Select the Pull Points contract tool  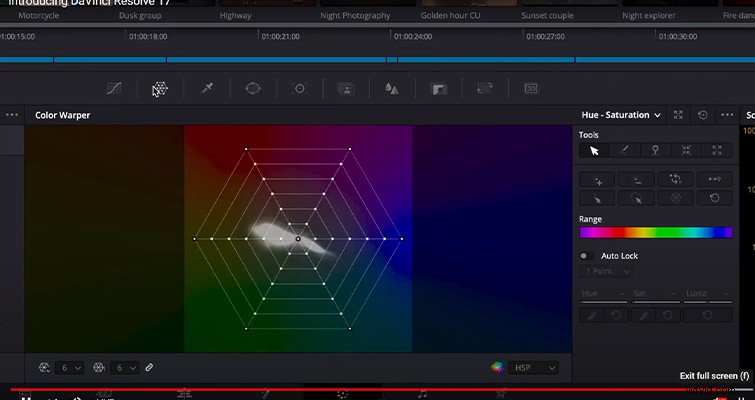[686, 151]
